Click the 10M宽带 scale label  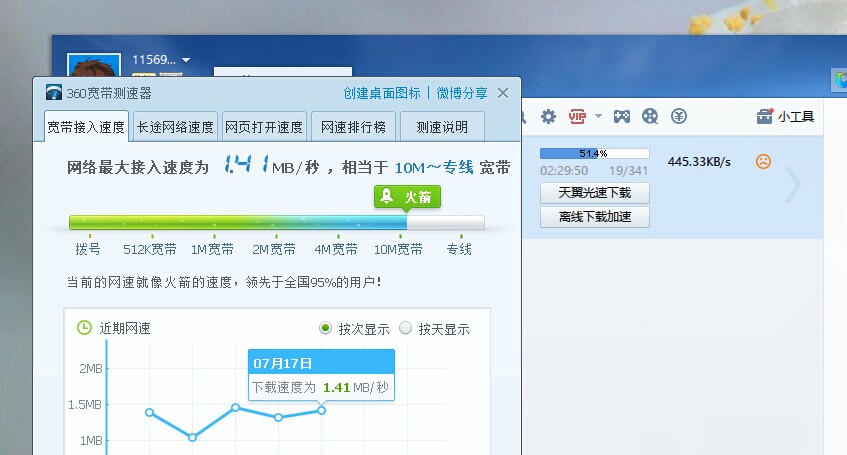(398, 249)
